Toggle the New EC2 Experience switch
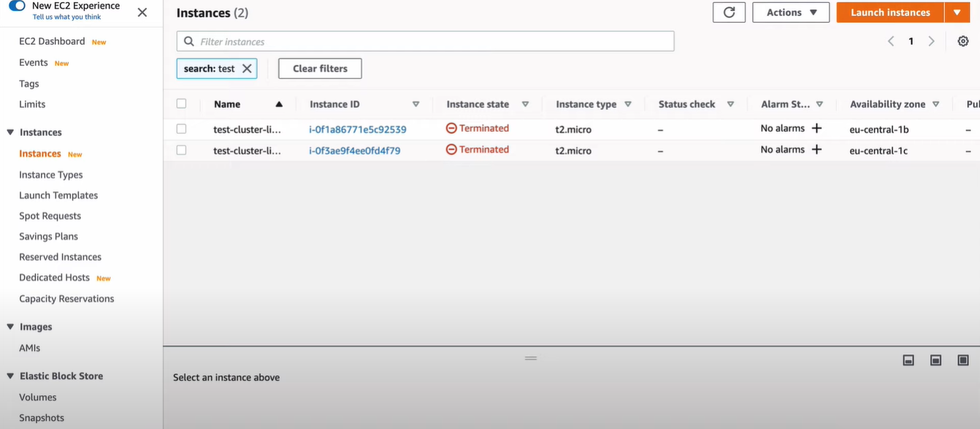Image resolution: width=980 pixels, height=429 pixels. (17, 6)
